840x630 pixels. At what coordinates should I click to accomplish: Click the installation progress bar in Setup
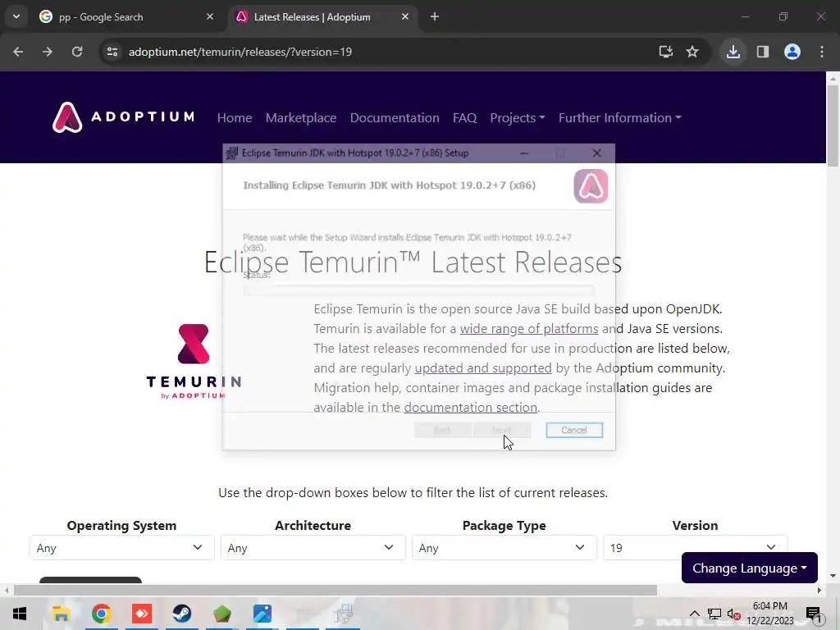pos(418,290)
